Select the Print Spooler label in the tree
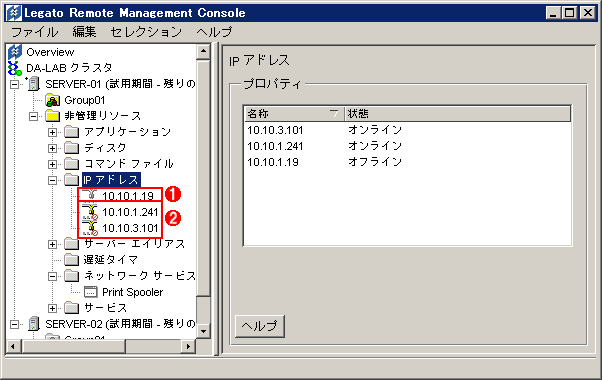The width and height of the screenshot is (602, 380). [x=132, y=292]
